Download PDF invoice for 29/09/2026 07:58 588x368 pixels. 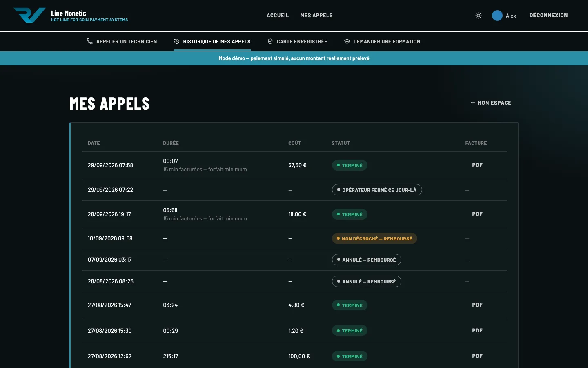tap(477, 165)
